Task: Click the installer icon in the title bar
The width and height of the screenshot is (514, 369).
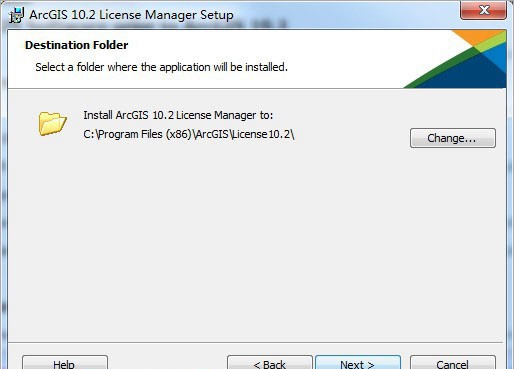Action: click(16, 15)
